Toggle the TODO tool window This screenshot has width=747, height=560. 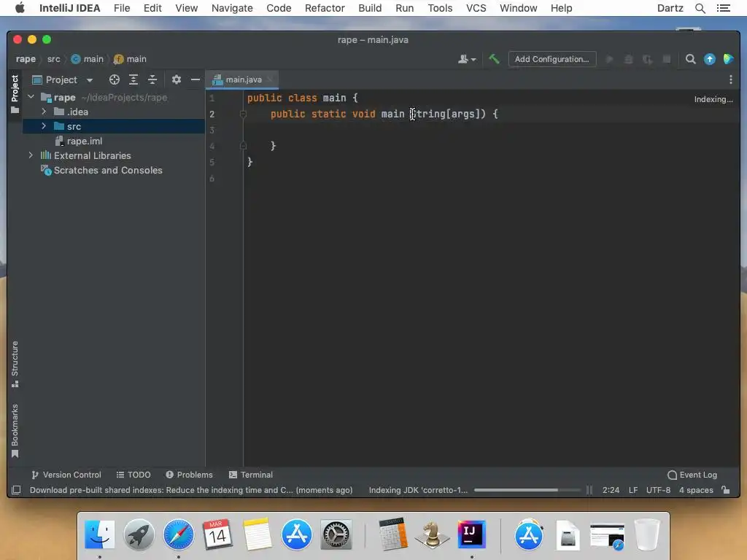[133, 475]
